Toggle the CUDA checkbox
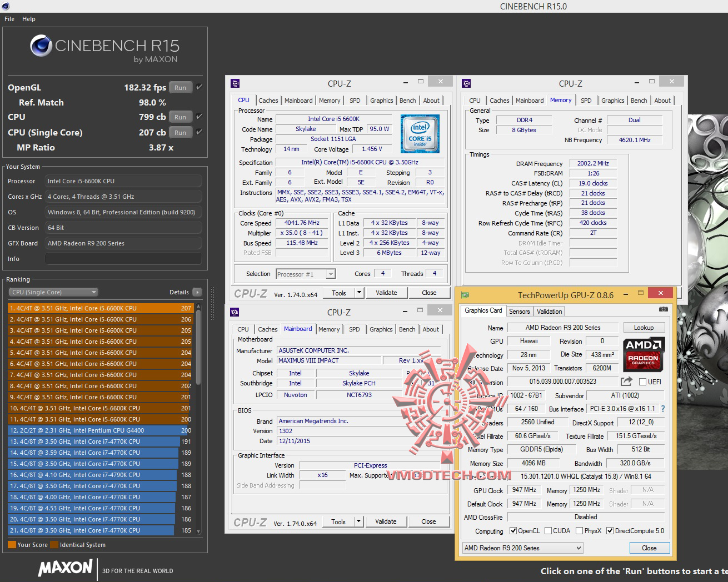 click(548, 531)
